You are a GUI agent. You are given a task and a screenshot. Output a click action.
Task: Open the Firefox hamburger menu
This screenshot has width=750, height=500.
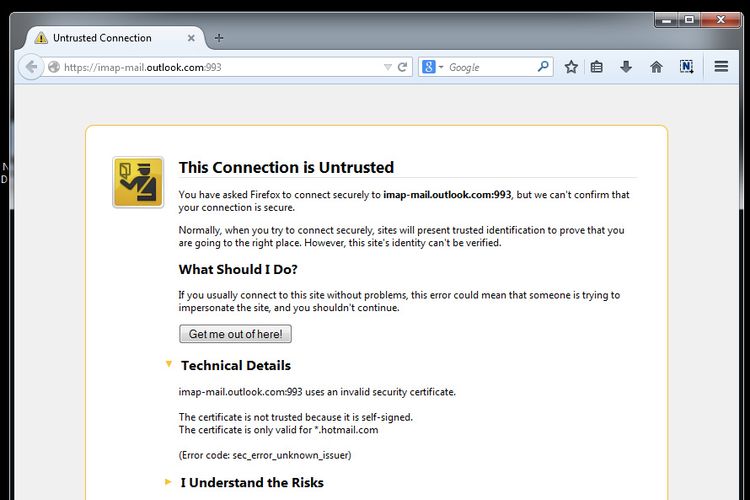point(721,67)
